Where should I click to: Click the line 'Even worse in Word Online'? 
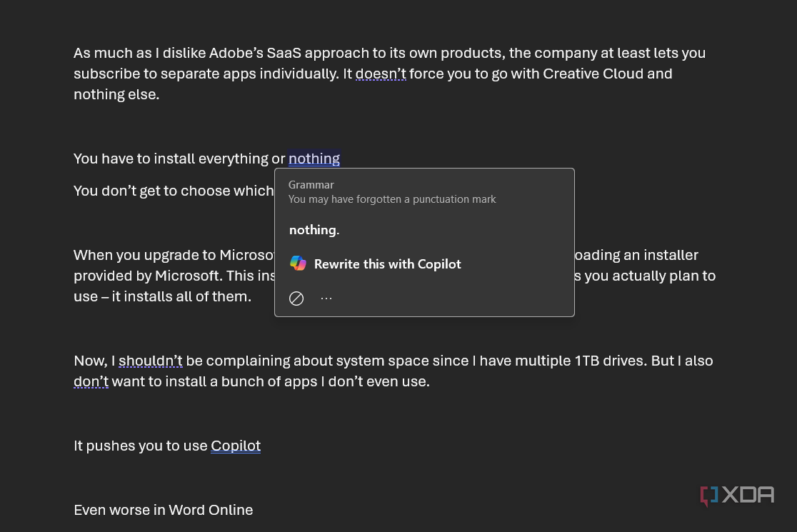coord(163,510)
